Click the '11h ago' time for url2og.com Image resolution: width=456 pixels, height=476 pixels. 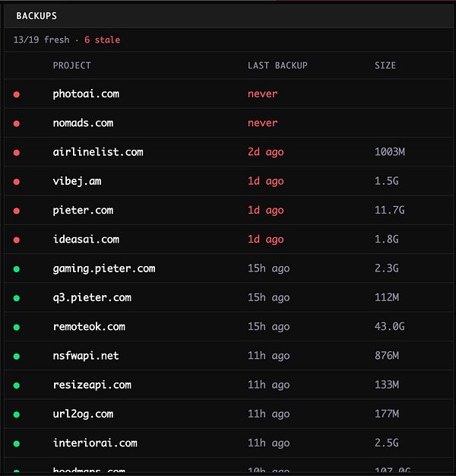(269, 414)
